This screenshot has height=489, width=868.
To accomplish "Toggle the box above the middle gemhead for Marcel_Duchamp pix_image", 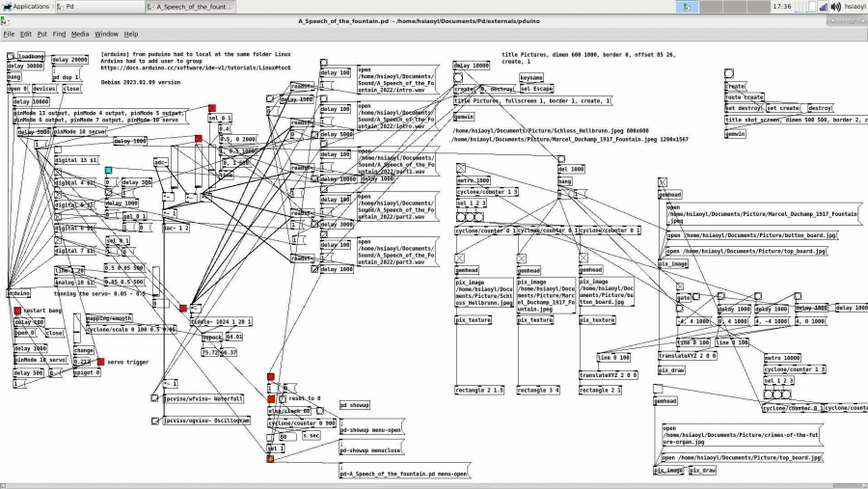I will point(522,258).
